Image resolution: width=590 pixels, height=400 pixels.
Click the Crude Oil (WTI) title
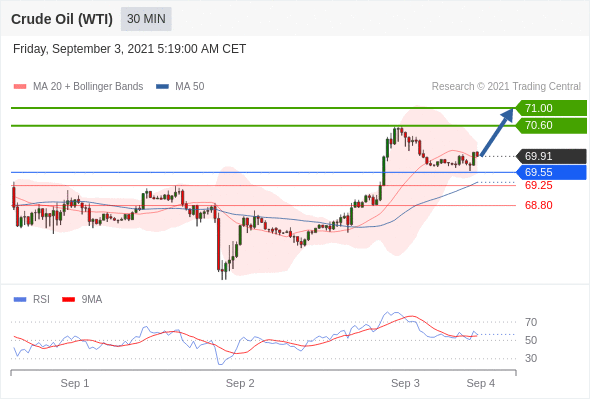62,19
